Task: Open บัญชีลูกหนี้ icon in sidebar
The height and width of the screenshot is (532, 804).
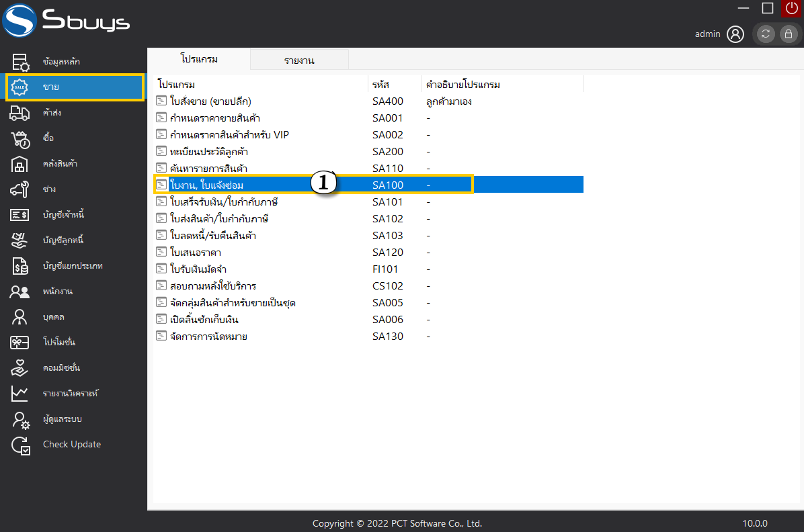Action: [19, 240]
